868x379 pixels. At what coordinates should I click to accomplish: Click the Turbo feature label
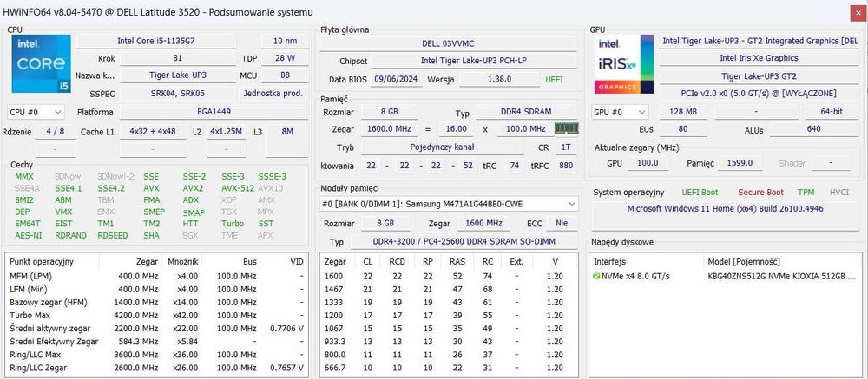(233, 224)
